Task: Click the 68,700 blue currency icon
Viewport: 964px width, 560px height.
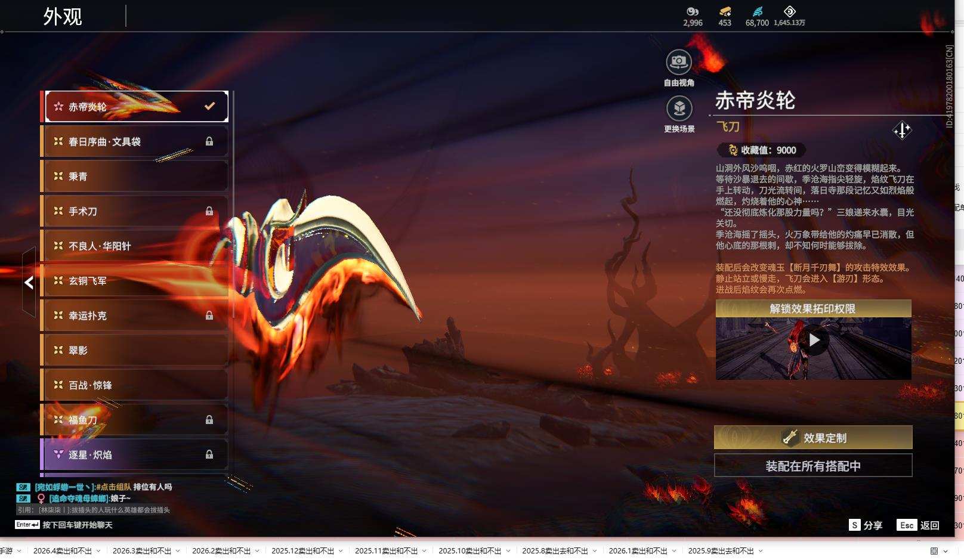Action: click(x=757, y=11)
